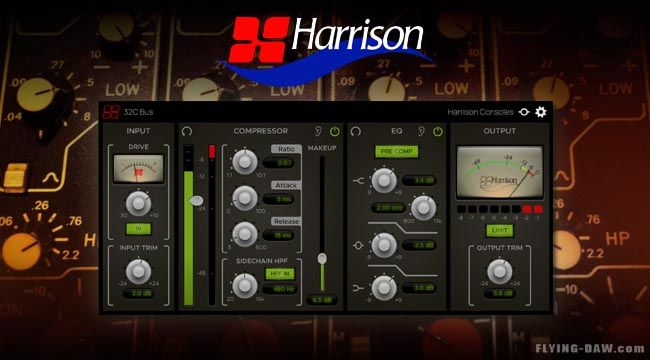Click the EQ 3.0 dB low gain value
This screenshot has width=650, height=360.
coord(419,288)
